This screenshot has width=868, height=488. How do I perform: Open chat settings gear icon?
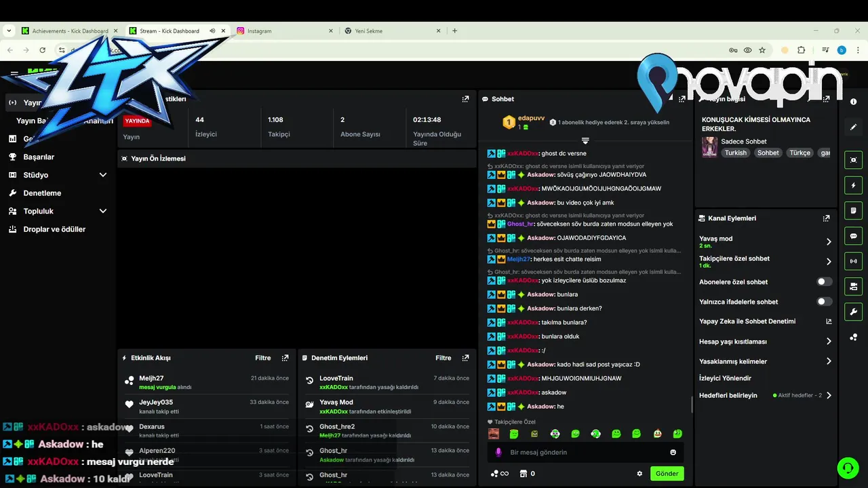click(x=639, y=474)
